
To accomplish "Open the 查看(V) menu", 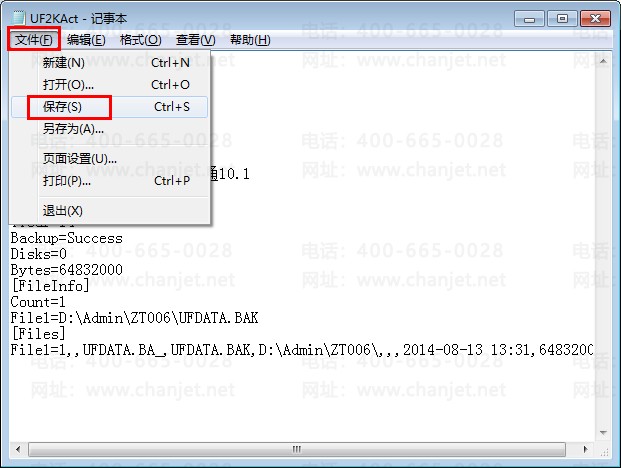I will pyautogui.click(x=196, y=40).
